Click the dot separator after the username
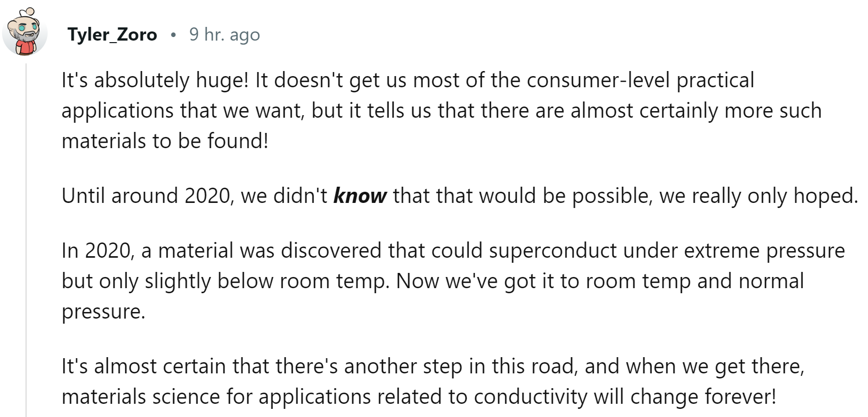The height and width of the screenshot is (417, 868). pos(173,35)
